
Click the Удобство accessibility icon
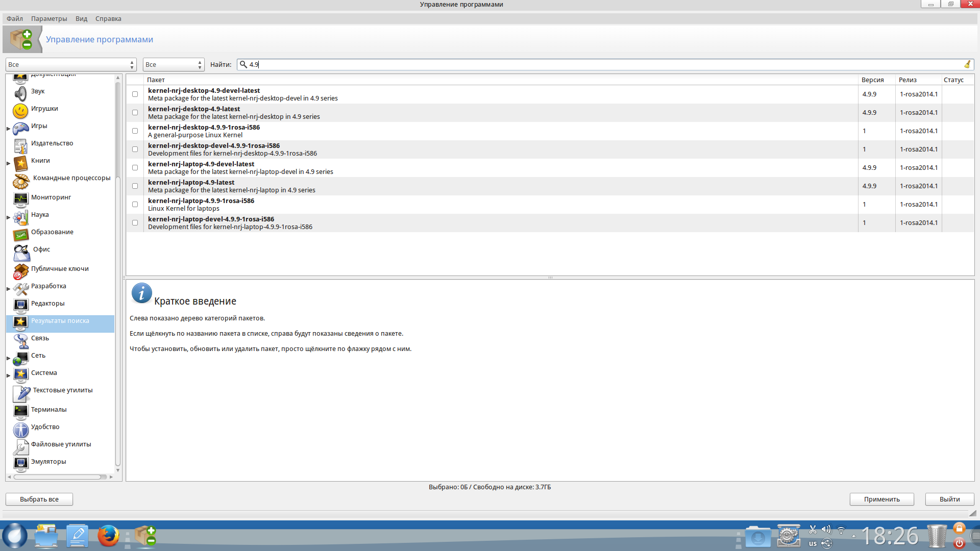coord(20,429)
